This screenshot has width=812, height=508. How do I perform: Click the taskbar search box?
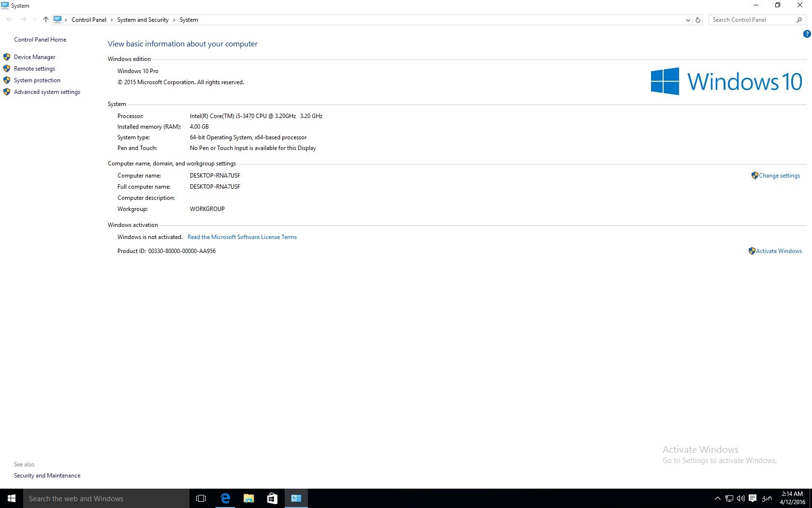tap(106, 498)
